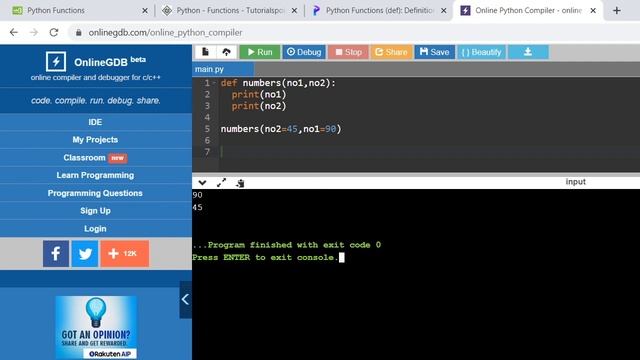Share on Twitter icon
This screenshot has height=360, width=640.
(x=85, y=253)
